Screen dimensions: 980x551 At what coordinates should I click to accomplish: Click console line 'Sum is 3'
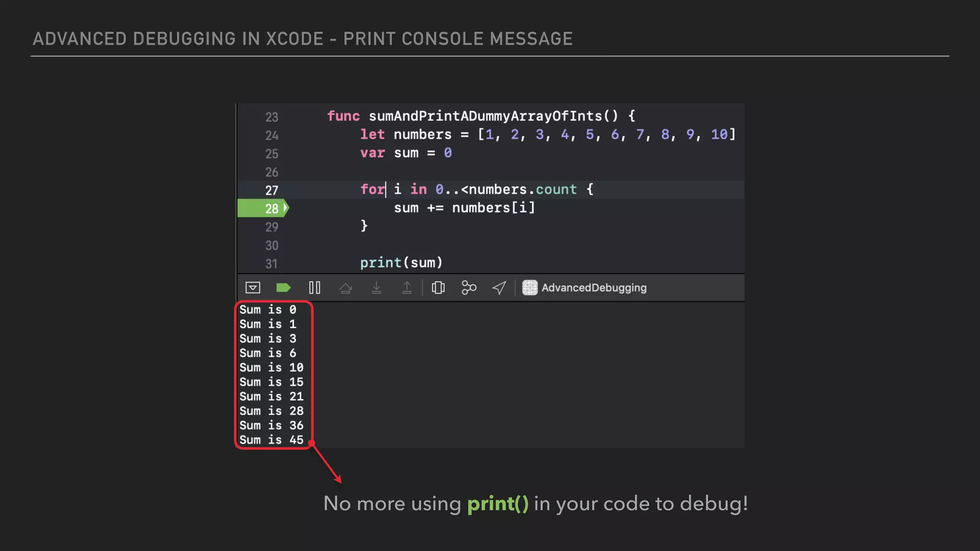point(268,338)
